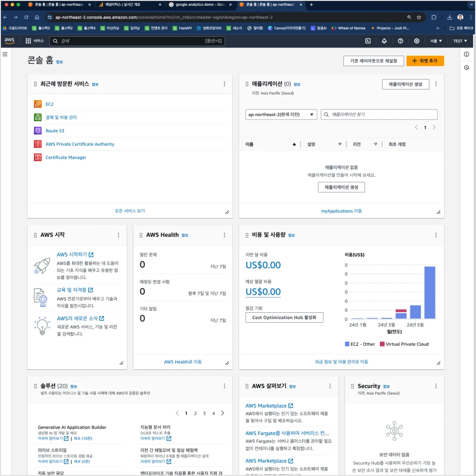Switch to the first console home tab
Screen dimensions: 476x476
coord(59,5)
